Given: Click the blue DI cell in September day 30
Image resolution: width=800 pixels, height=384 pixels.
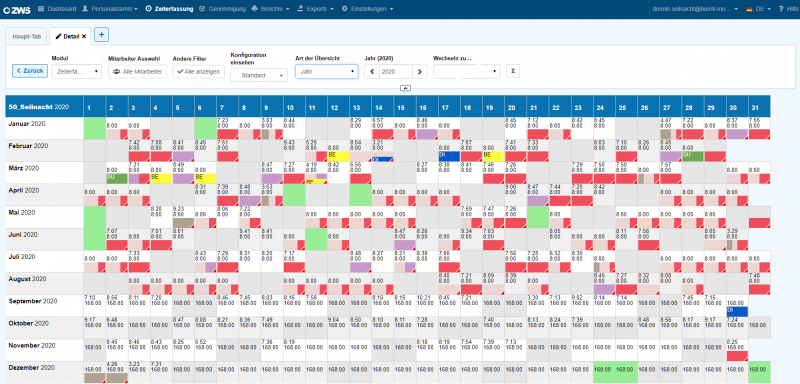Looking at the screenshot, I should coord(737,312).
